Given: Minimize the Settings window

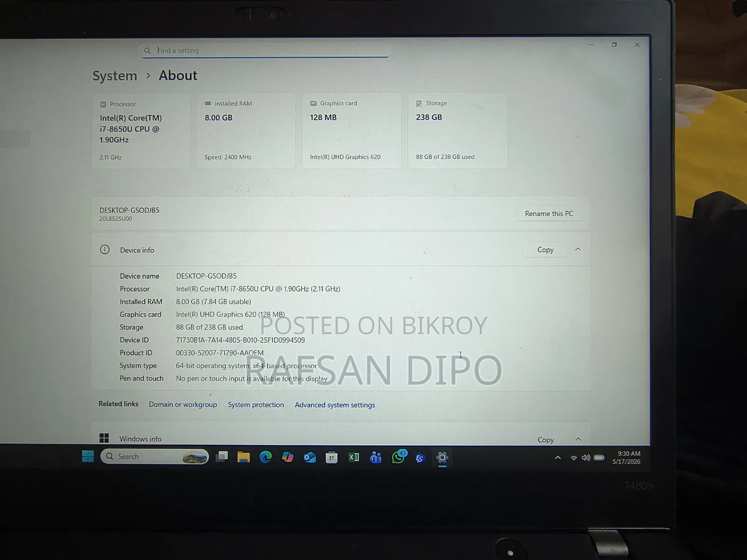Looking at the screenshot, I should click(x=592, y=45).
